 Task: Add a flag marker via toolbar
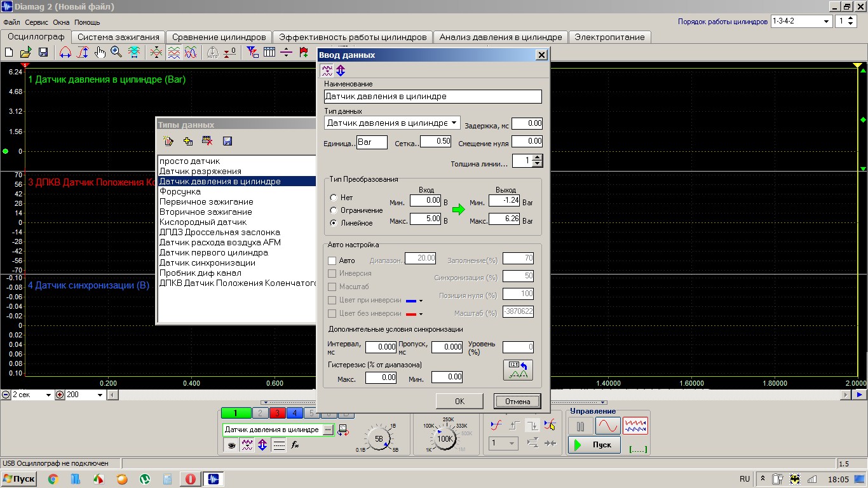tap(304, 52)
